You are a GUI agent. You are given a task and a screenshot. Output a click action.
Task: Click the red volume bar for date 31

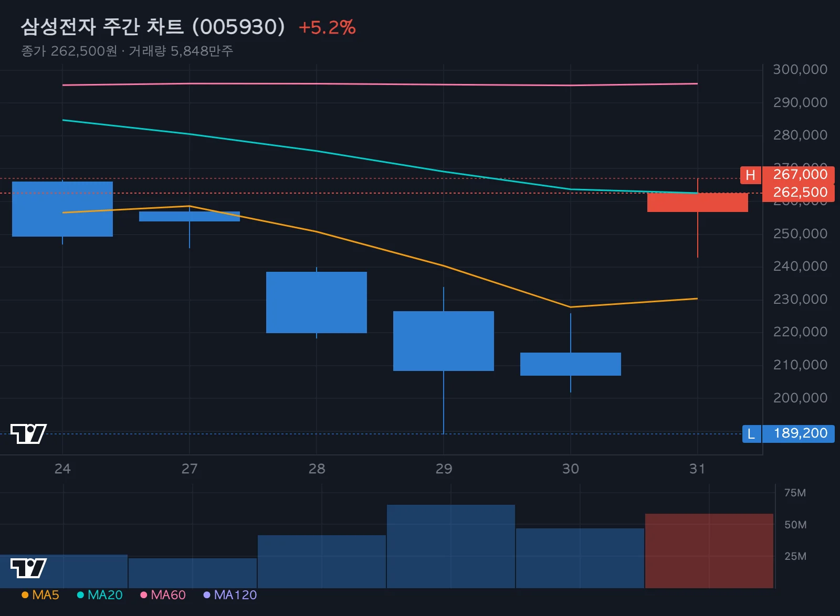click(709, 551)
